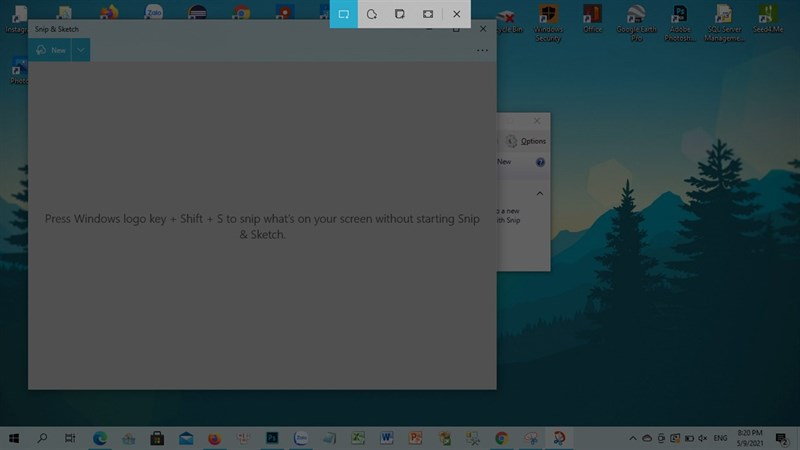Expand the New snip delay dropdown arrow

(x=81, y=50)
